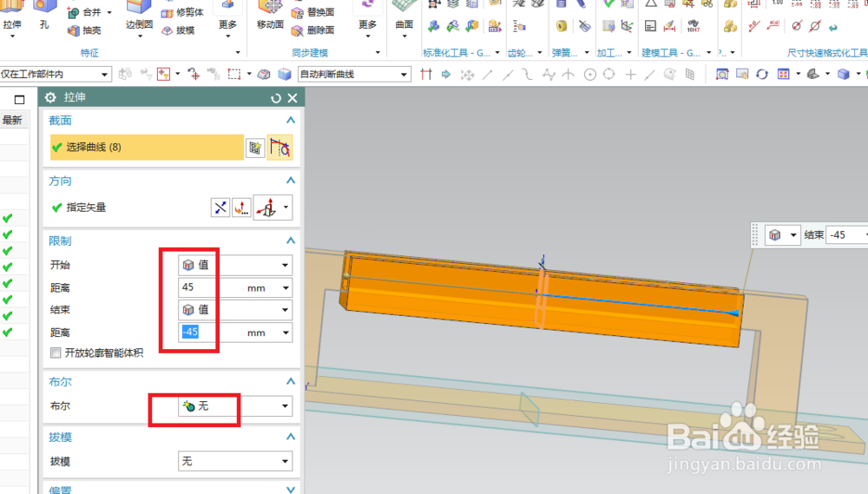The height and width of the screenshot is (494, 868).
Task: Expand the 偏置 section
Action: tap(291, 490)
